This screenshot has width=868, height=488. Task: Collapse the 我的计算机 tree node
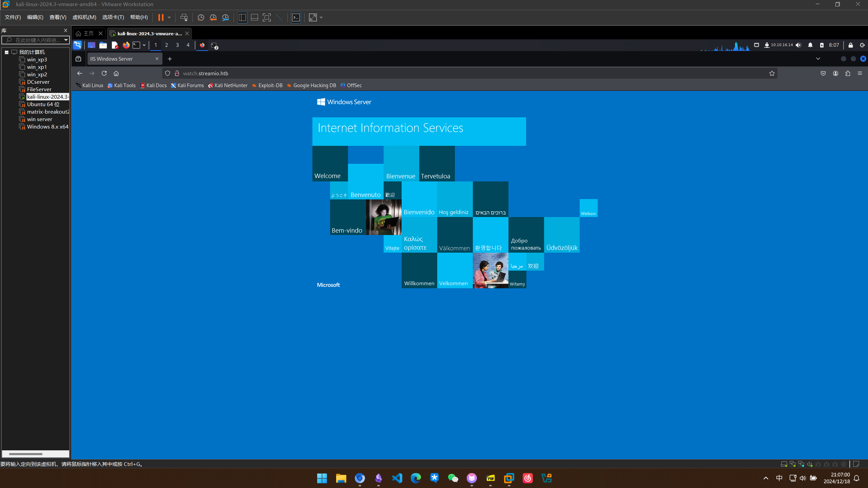click(6, 52)
